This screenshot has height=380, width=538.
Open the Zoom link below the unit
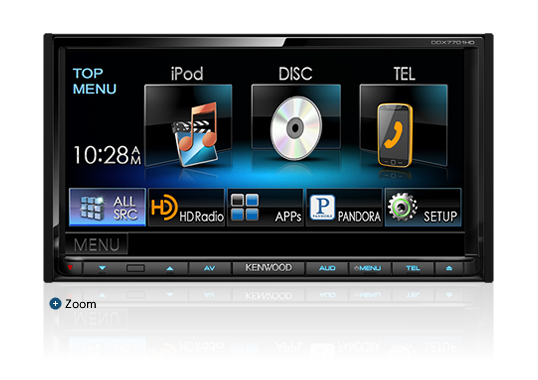tap(81, 304)
